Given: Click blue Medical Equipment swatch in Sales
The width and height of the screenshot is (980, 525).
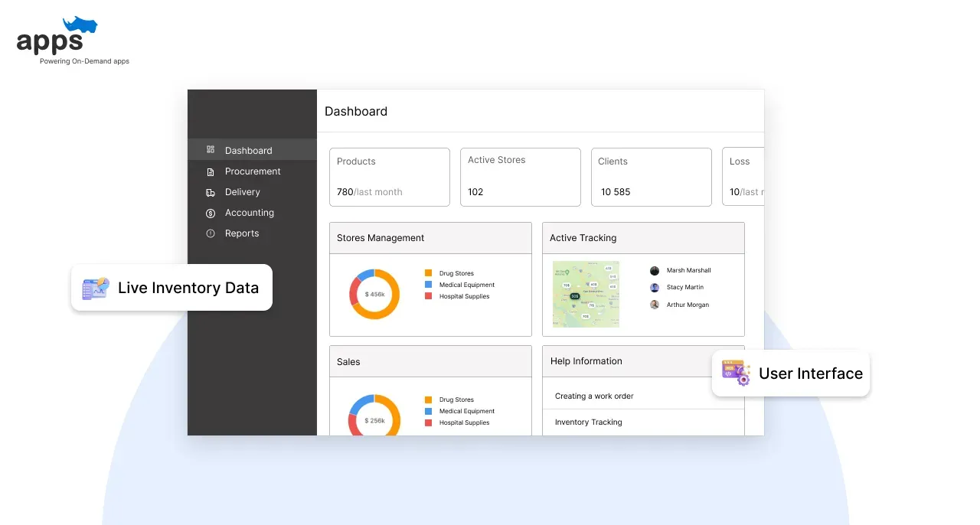Looking at the screenshot, I should click(429, 411).
